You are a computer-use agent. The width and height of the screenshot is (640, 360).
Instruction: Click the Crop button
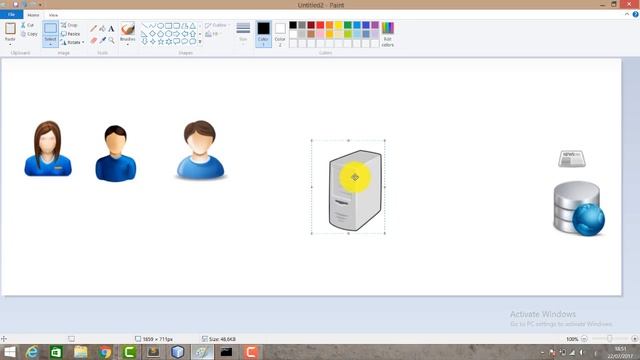point(69,25)
